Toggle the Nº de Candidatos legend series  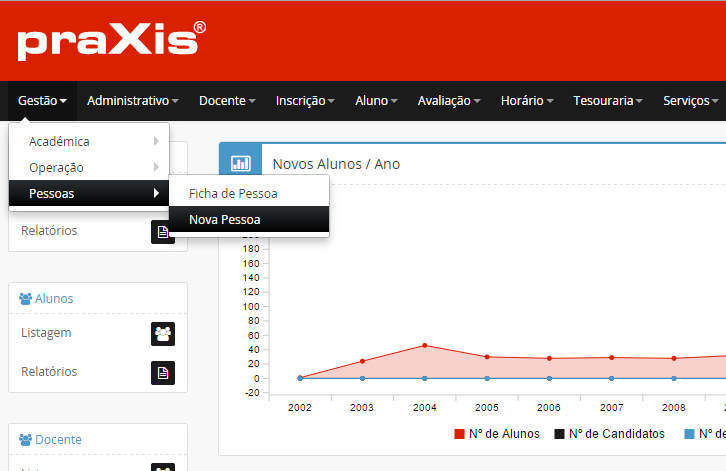click(x=616, y=434)
